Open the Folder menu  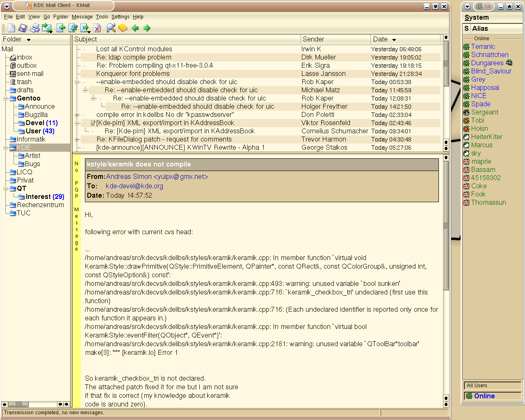tap(61, 17)
